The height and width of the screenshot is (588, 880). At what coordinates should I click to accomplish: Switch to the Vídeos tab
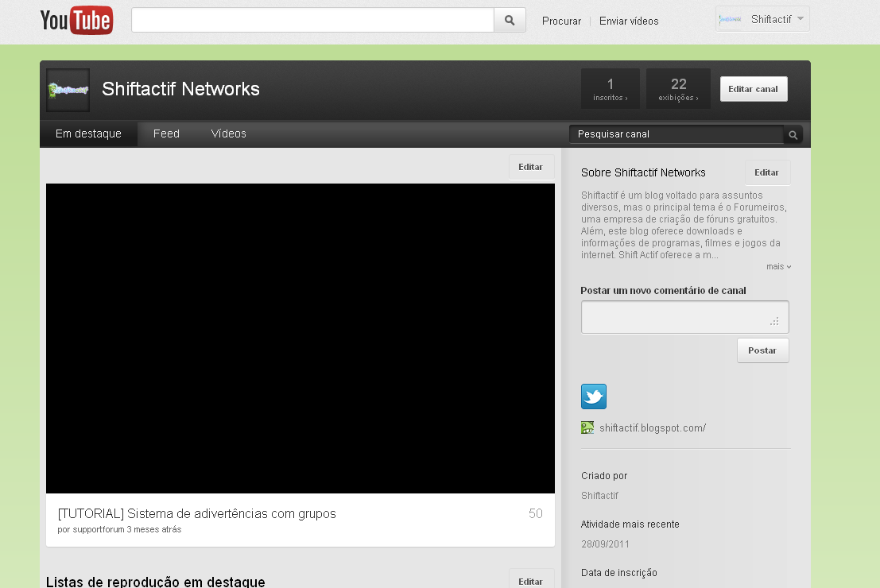tap(228, 133)
